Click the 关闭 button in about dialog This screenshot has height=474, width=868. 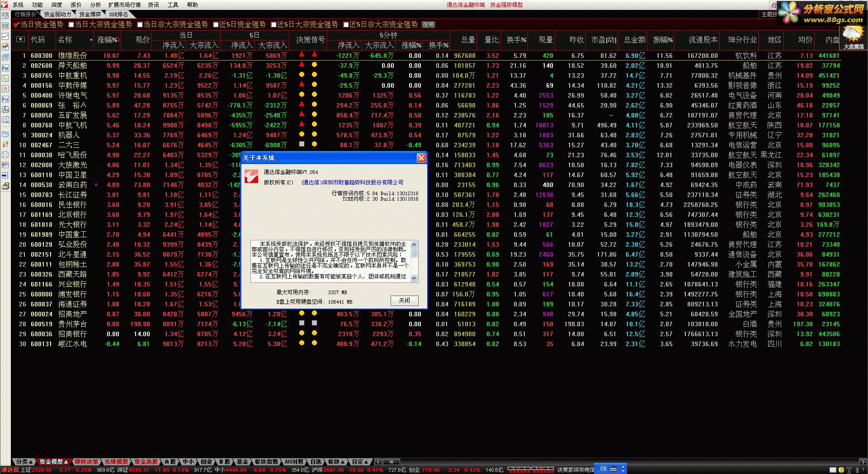point(404,300)
